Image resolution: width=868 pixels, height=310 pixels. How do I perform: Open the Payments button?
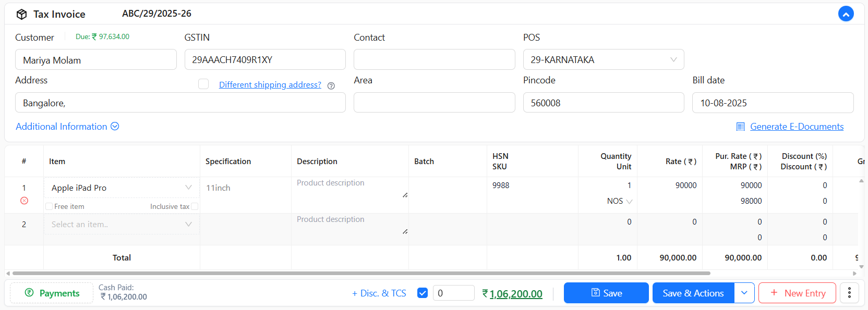(52, 293)
